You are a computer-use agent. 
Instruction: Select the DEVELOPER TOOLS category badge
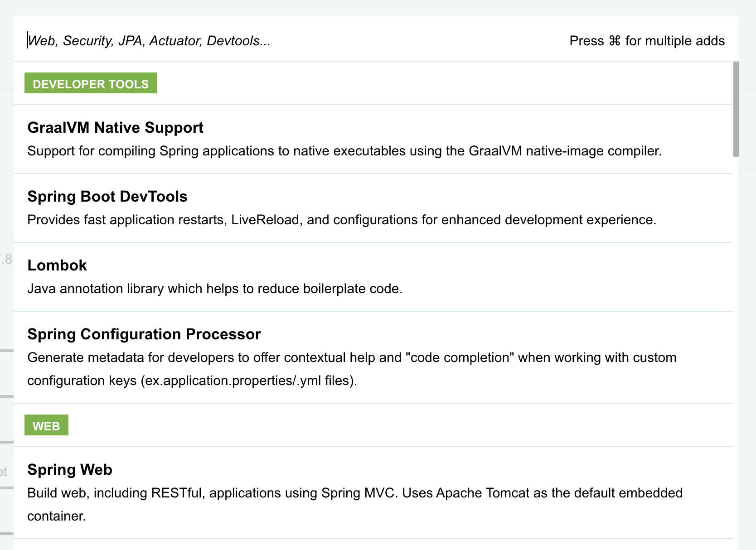(91, 83)
